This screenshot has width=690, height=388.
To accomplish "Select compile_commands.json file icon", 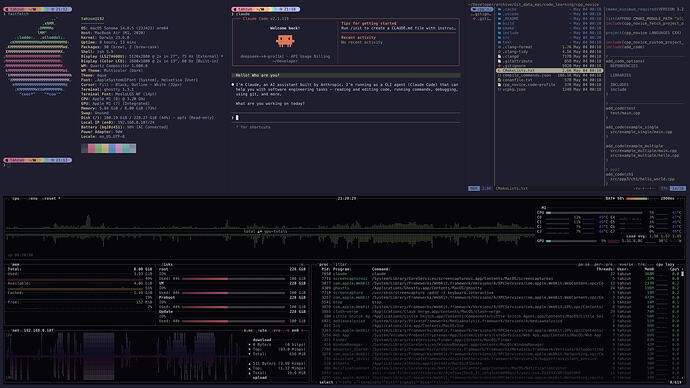I will 499,75.
